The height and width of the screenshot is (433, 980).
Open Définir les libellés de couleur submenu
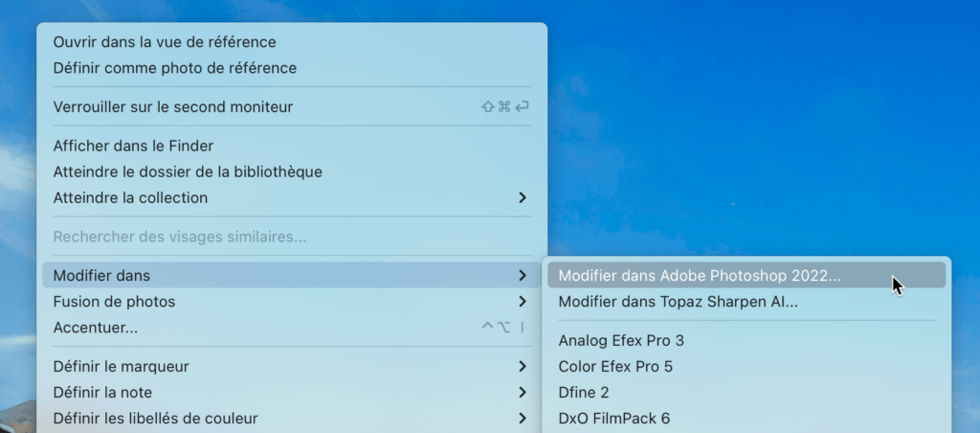point(292,418)
